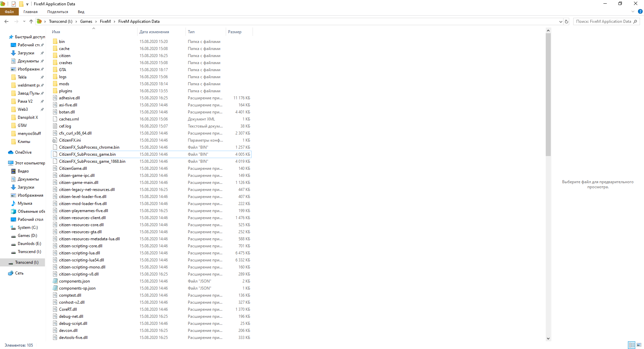Image resolution: width=644 pixels, height=349 pixels.
Task: Select the CitizenFX_SubProcess_game.bin file
Action: point(151,154)
